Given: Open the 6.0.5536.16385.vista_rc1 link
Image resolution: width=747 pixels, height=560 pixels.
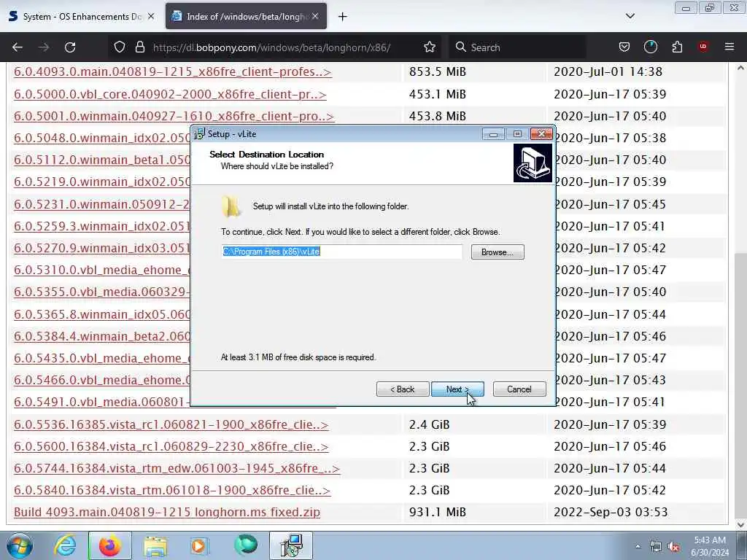Looking at the screenshot, I should coord(171,425).
